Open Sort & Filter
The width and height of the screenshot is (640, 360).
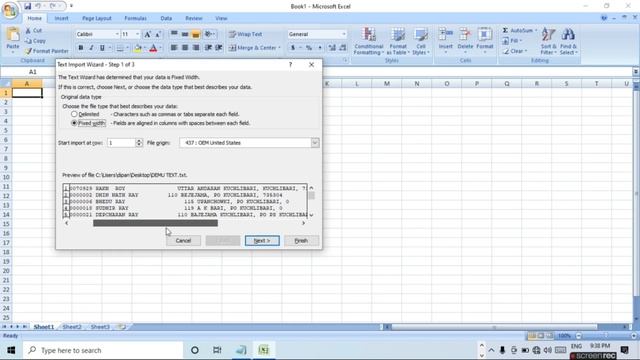click(x=548, y=41)
